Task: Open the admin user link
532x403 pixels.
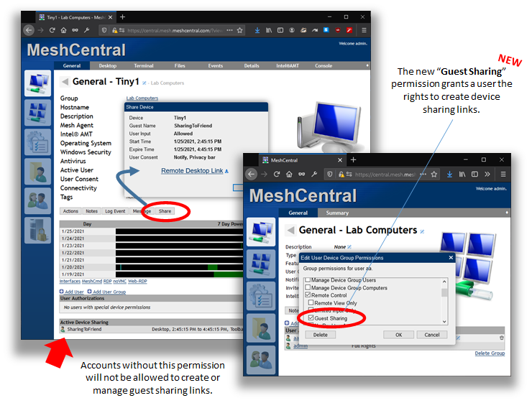Action: point(301,346)
